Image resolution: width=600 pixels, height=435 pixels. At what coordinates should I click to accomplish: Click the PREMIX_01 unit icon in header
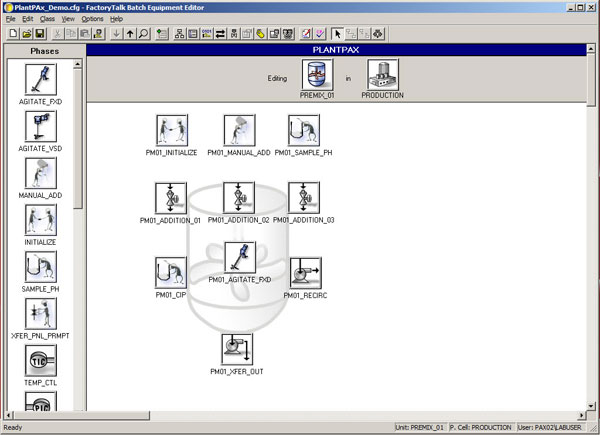click(317, 75)
